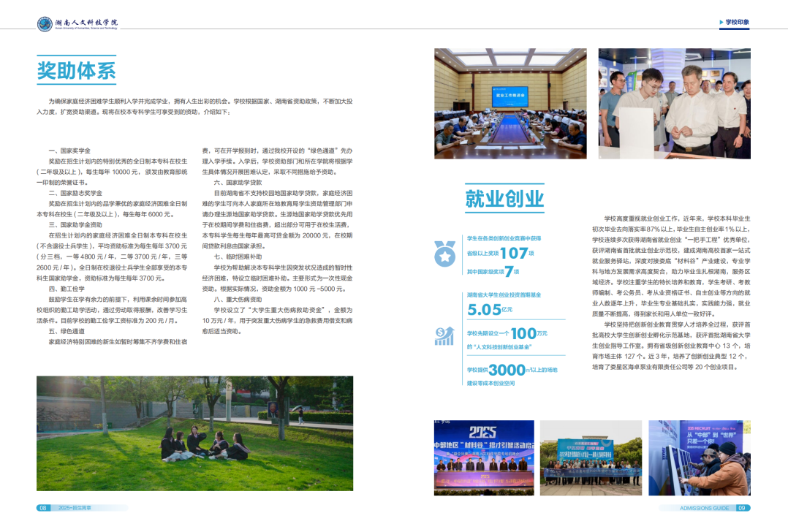The height and width of the screenshot is (532, 788).
Task: Open the 2025 材料谷 event photo
Action: 484,458
